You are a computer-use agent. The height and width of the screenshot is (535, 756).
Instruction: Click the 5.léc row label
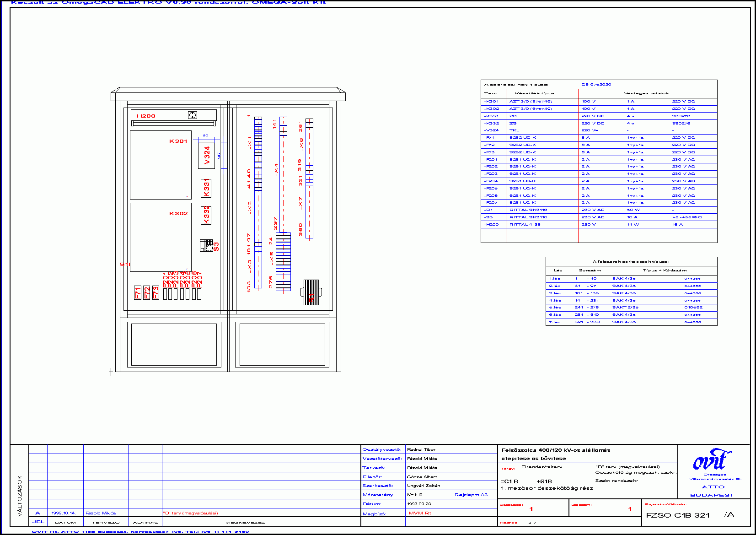(555, 308)
